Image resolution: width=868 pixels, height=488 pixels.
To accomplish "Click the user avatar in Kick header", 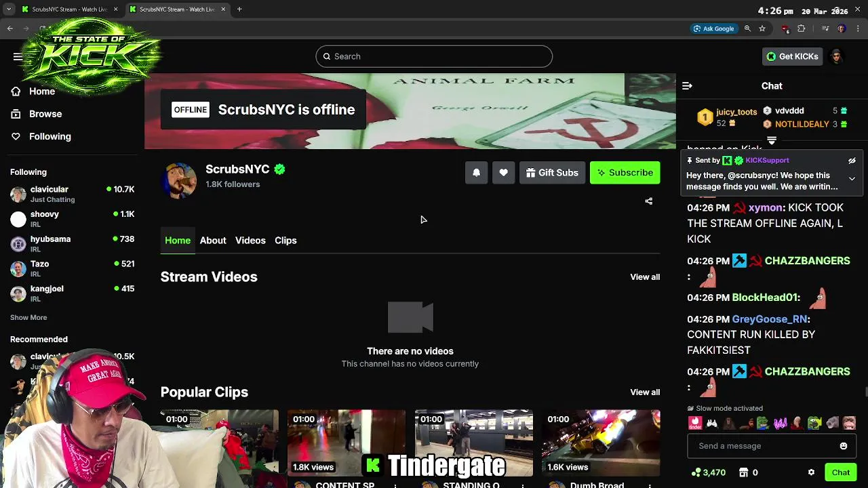I will (836, 56).
